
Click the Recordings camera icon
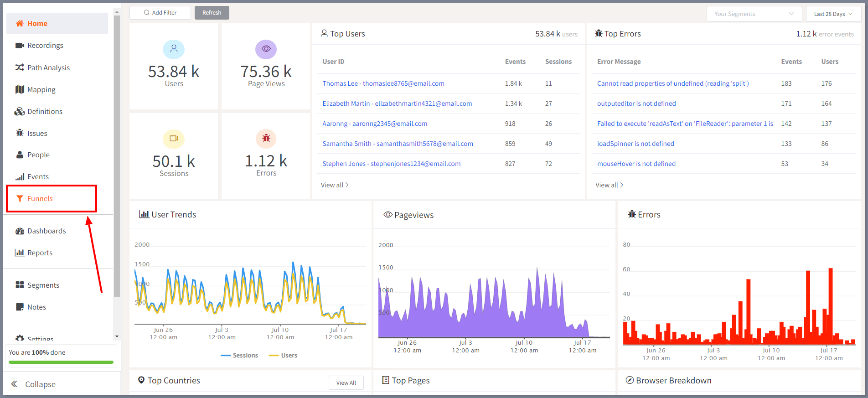pos(20,45)
